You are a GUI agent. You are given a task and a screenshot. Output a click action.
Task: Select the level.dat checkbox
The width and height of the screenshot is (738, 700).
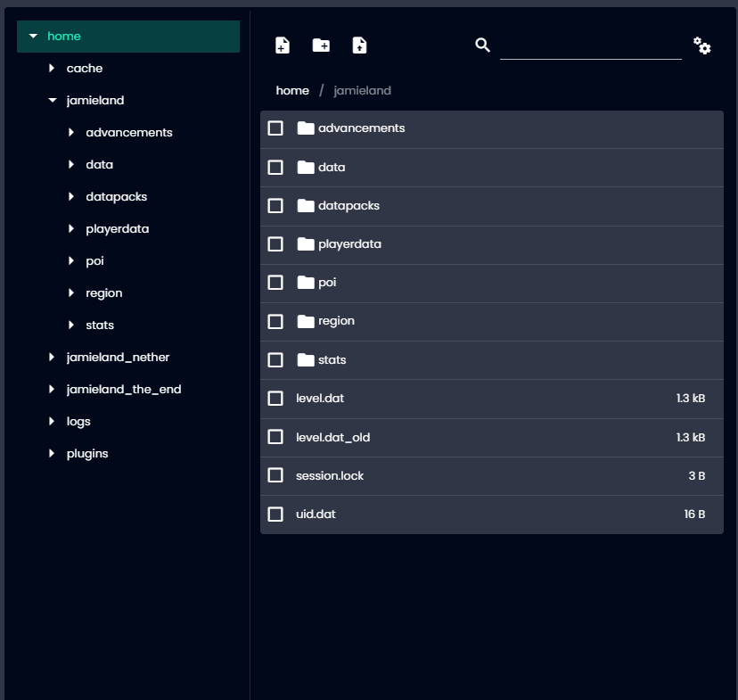point(275,399)
